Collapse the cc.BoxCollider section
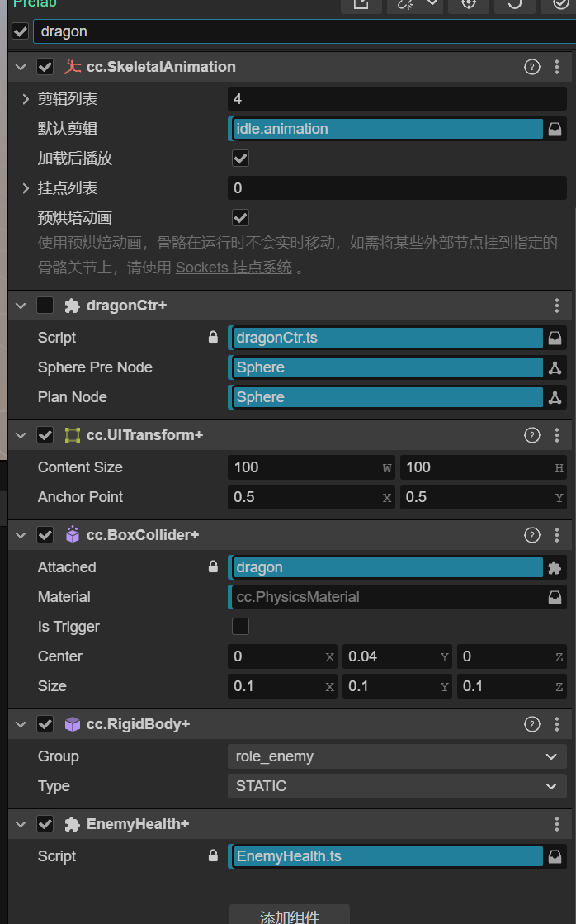This screenshot has width=576, height=924. pyautogui.click(x=21, y=535)
